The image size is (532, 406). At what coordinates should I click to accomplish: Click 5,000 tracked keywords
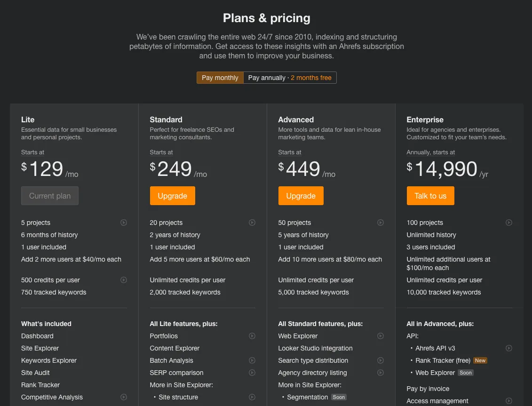click(x=313, y=292)
